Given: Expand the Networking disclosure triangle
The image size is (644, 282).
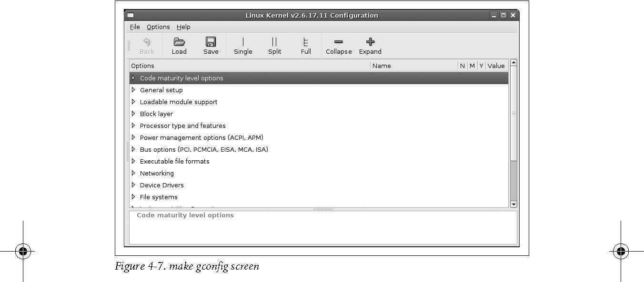Looking at the screenshot, I should tap(133, 173).
